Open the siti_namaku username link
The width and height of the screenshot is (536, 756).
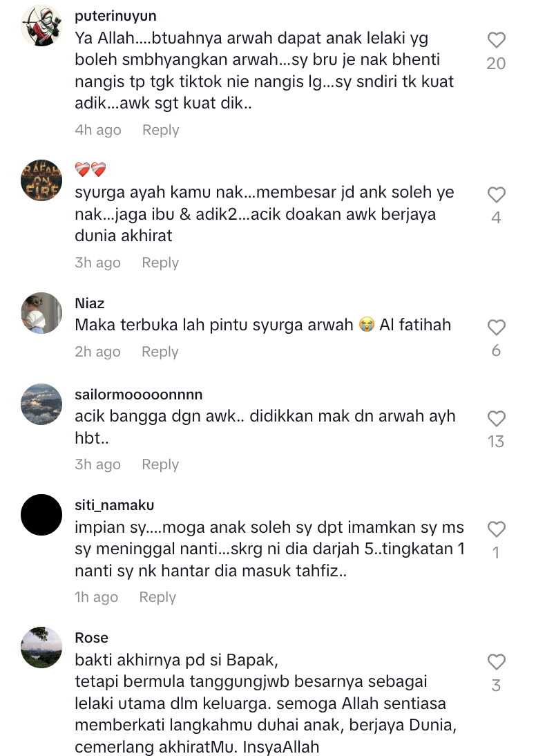tap(114, 504)
